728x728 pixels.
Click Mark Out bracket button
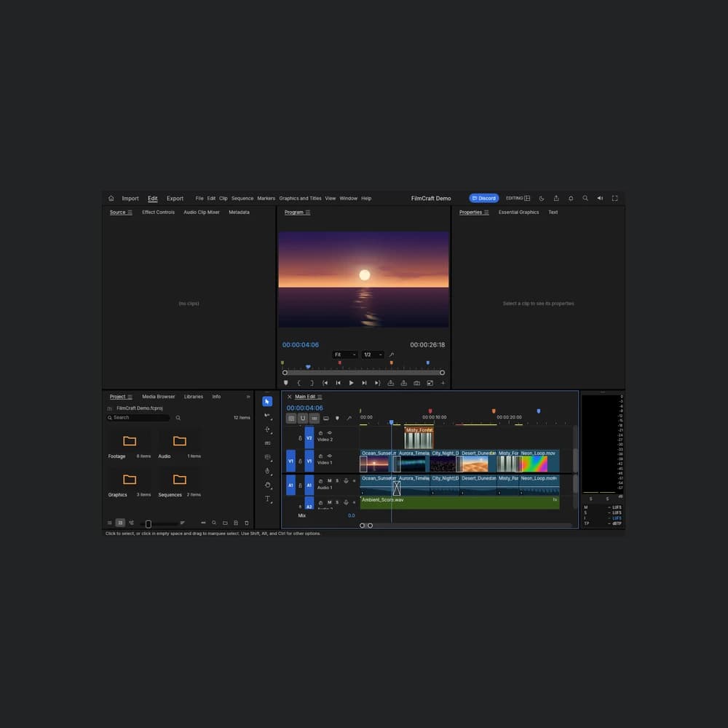(312, 383)
